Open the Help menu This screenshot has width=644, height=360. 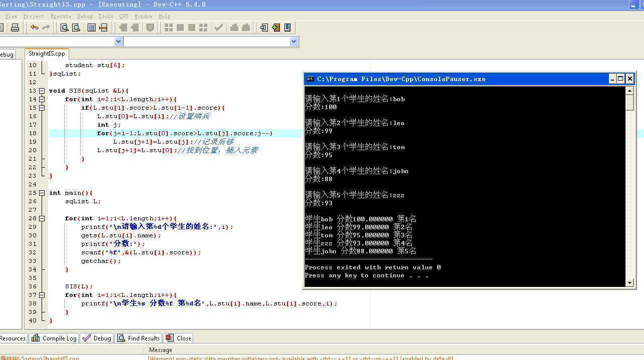tap(164, 16)
